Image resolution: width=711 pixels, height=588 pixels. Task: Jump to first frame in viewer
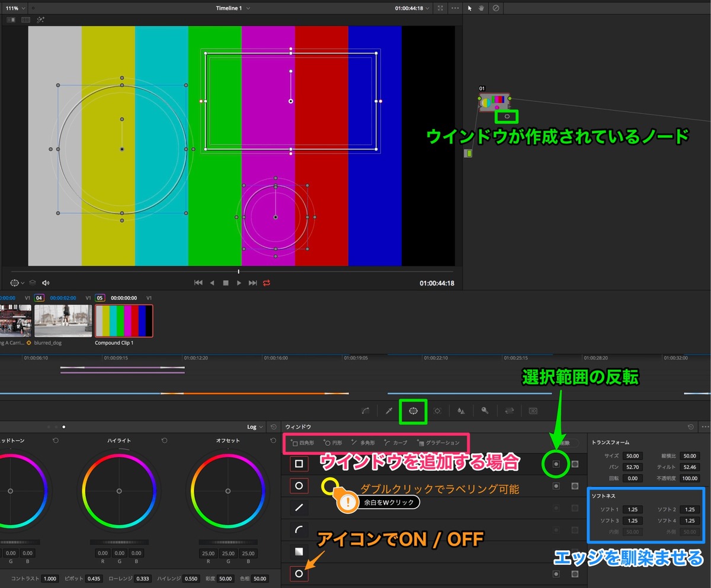[198, 283]
